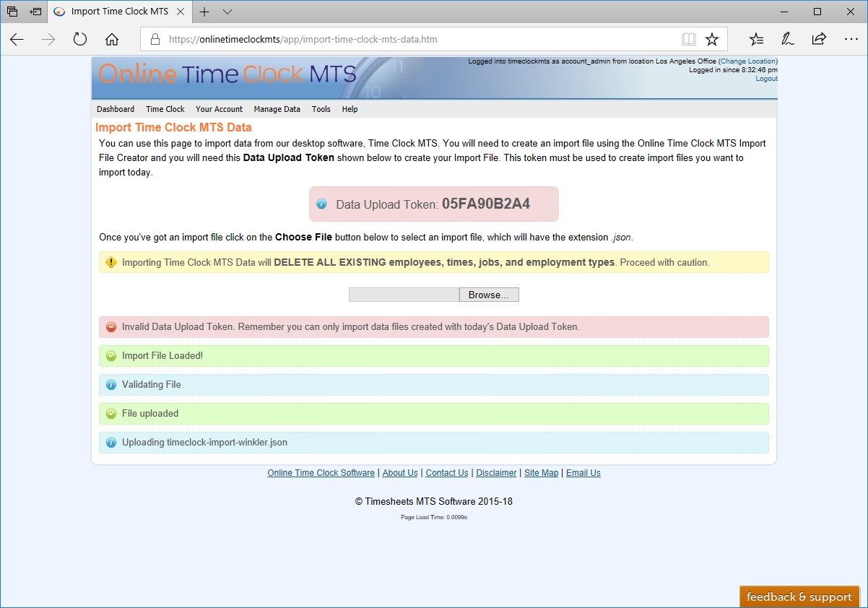Open browser settings and more menu
The image size is (868, 608).
pyautogui.click(x=850, y=40)
